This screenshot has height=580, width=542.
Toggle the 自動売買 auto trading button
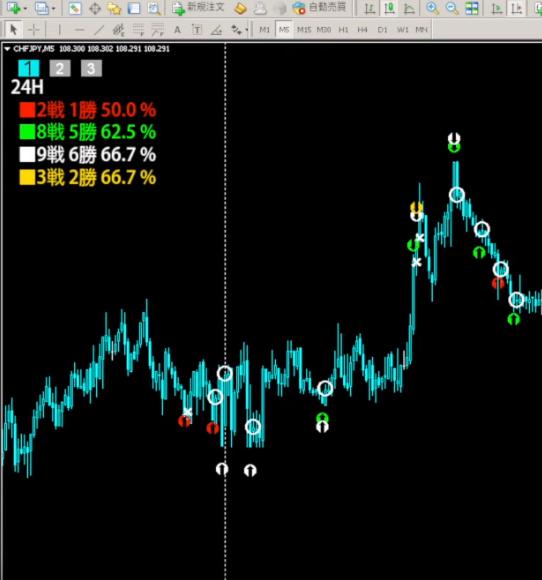pos(320,7)
